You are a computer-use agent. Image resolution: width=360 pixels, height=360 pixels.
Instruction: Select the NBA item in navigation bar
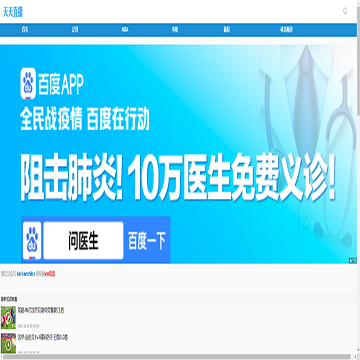[125, 30]
